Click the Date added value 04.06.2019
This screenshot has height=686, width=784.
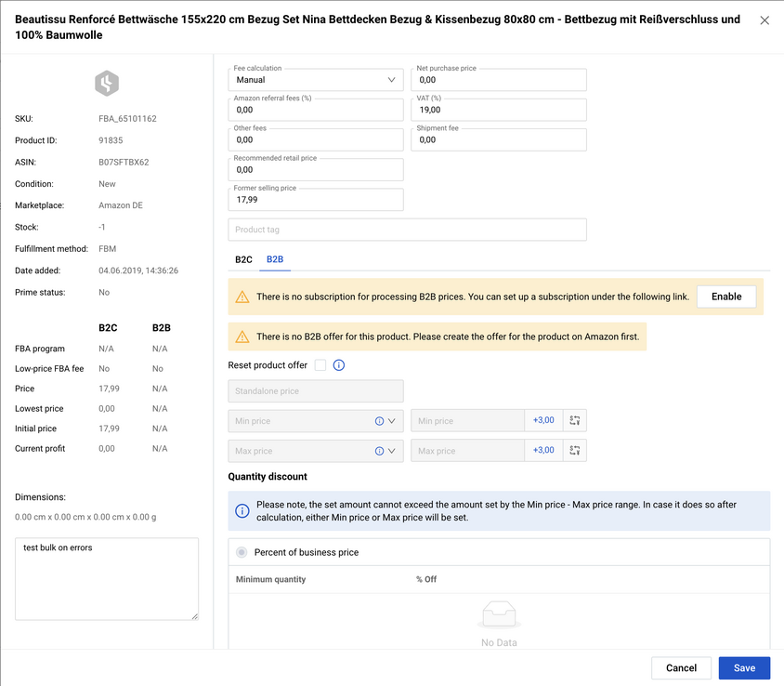click(x=138, y=270)
